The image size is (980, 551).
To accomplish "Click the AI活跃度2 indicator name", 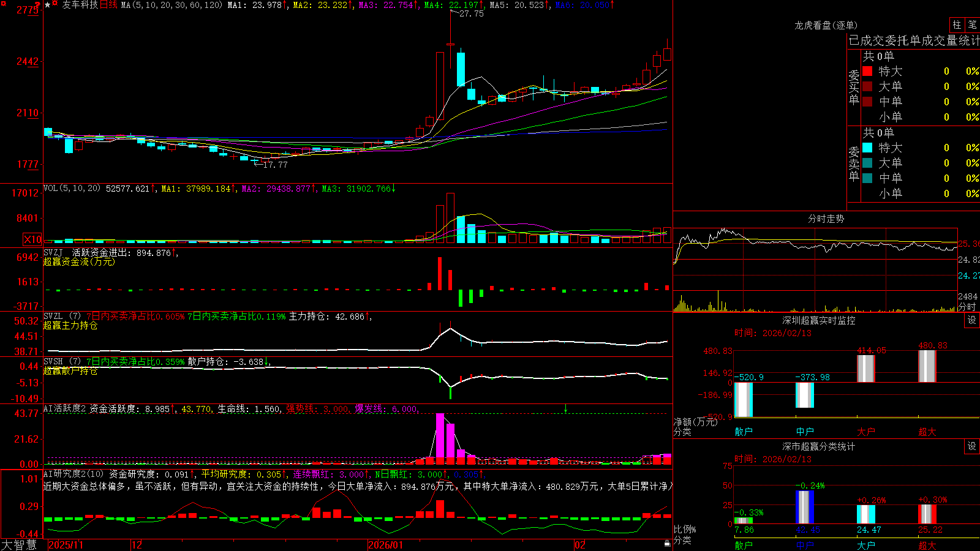I will pos(65,409).
